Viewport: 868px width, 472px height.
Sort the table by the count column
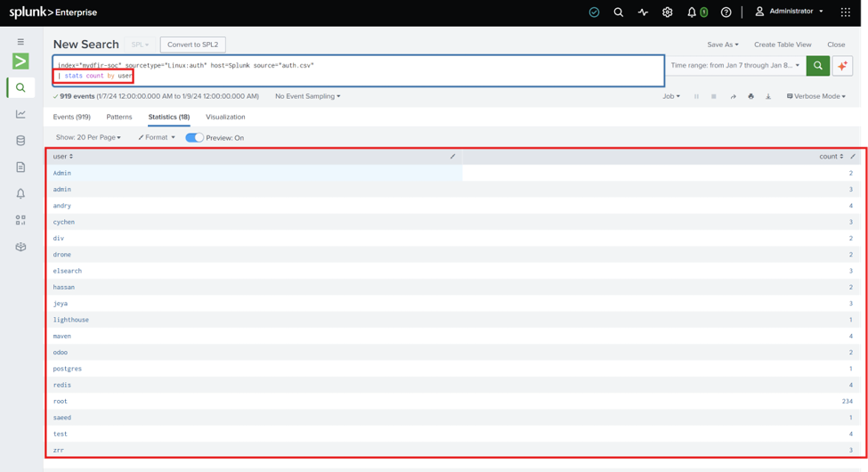pos(831,156)
